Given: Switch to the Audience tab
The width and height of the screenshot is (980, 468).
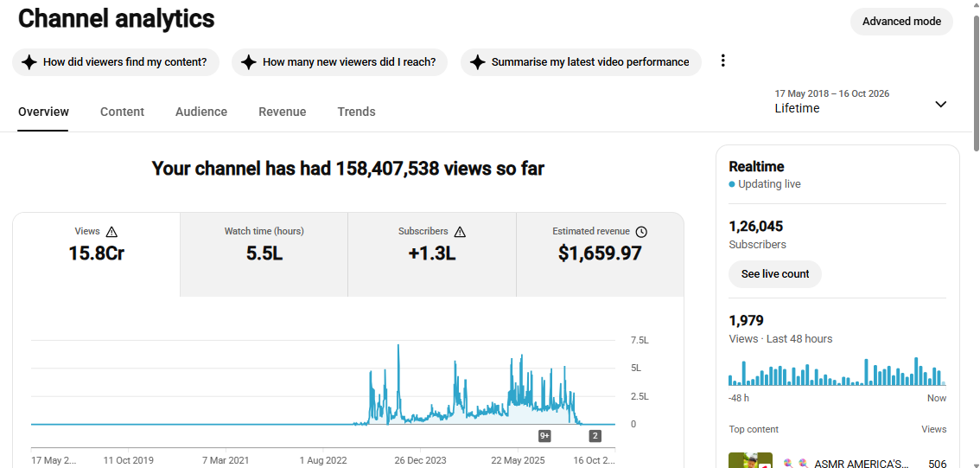Looking at the screenshot, I should [x=201, y=112].
